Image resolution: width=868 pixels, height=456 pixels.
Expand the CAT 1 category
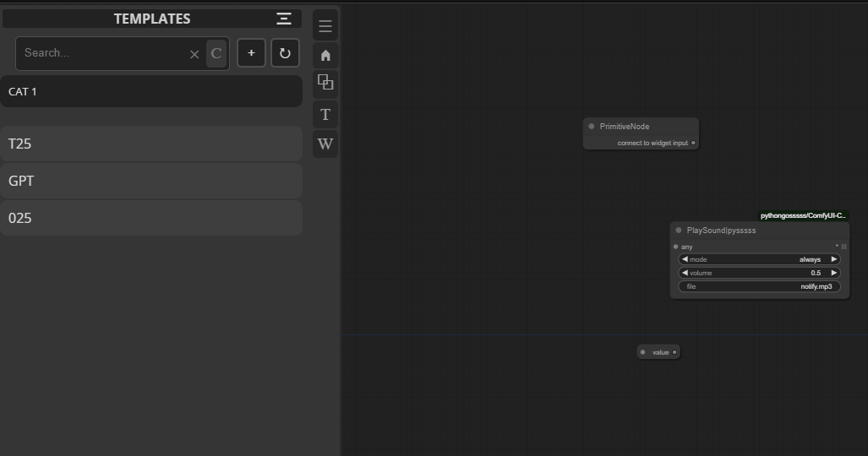click(x=151, y=91)
